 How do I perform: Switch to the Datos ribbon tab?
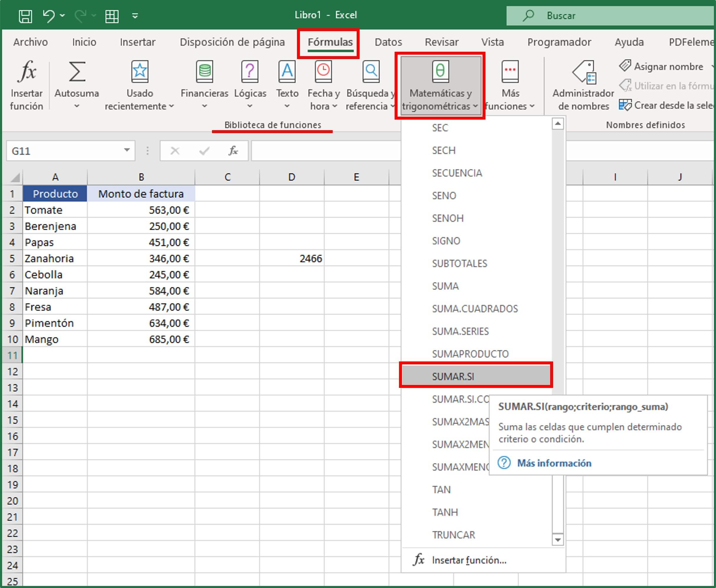click(x=388, y=42)
